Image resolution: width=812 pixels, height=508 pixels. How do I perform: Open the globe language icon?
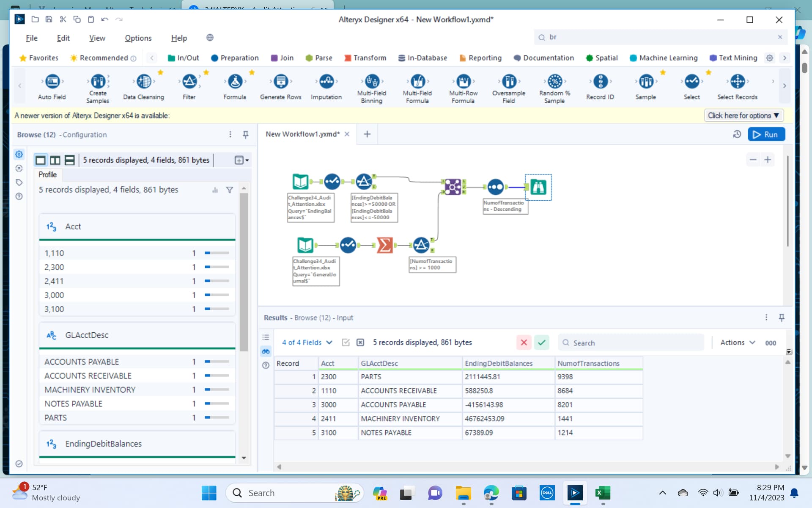pyautogui.click(x=210, y=38)
